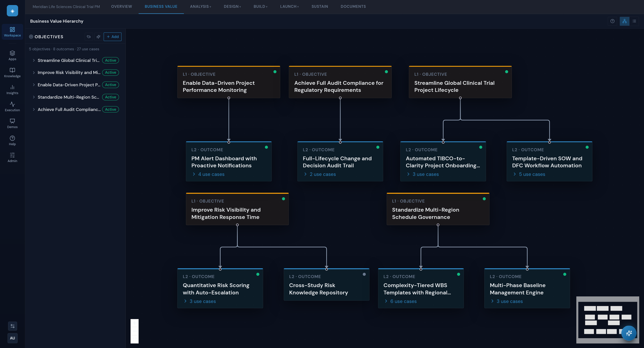
Task: Expand 4 use cases under PM Alert Dashboard
Action: pos(208,174)
